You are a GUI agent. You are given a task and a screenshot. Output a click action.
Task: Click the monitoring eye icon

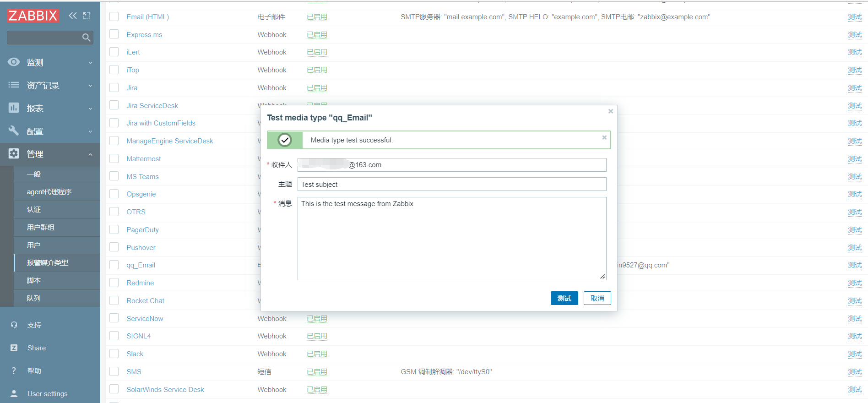pyautogui.click(x=14, y=62)
